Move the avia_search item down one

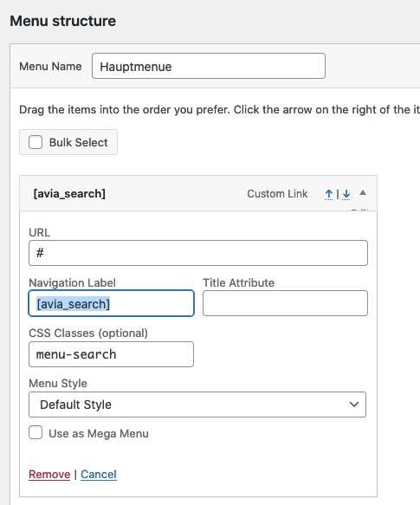click(346, 194)
